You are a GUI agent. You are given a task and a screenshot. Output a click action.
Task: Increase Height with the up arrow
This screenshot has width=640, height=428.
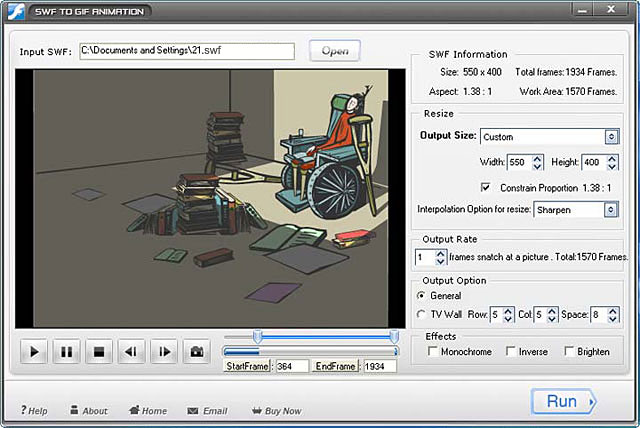click(x=612, y=158)
